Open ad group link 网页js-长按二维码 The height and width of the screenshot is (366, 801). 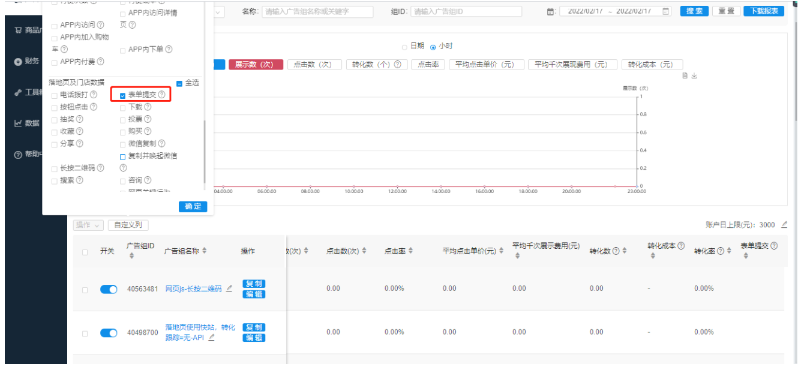click(x=194, y=289)
